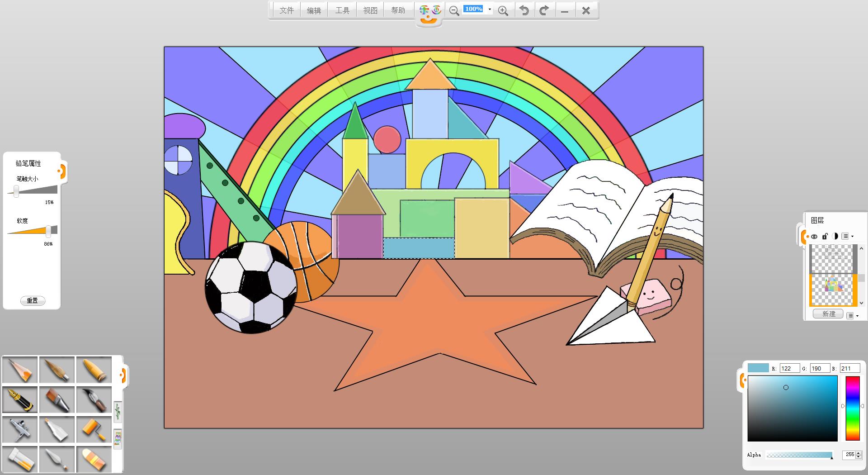Click the zoom in magnifier
The width and height of the screenshot is (868, 475).
pyautogui.click(x=503, y=10)
